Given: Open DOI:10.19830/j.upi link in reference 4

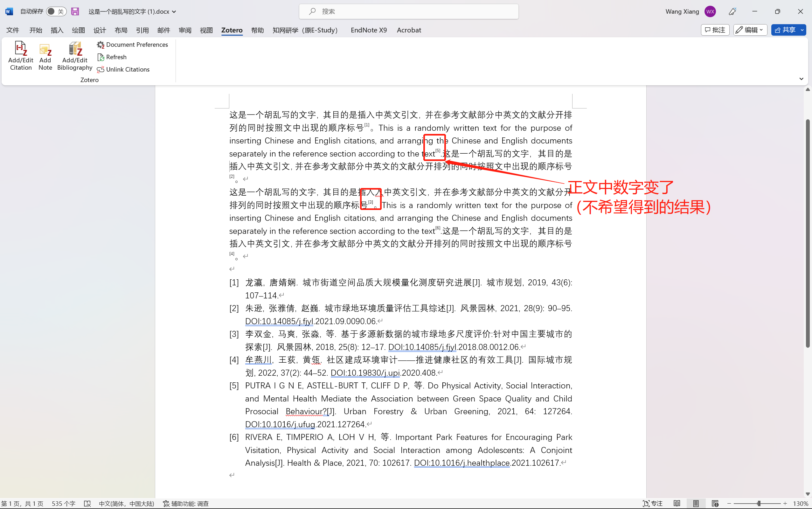Looking at the screenshot, I should (x=365, y=373).
